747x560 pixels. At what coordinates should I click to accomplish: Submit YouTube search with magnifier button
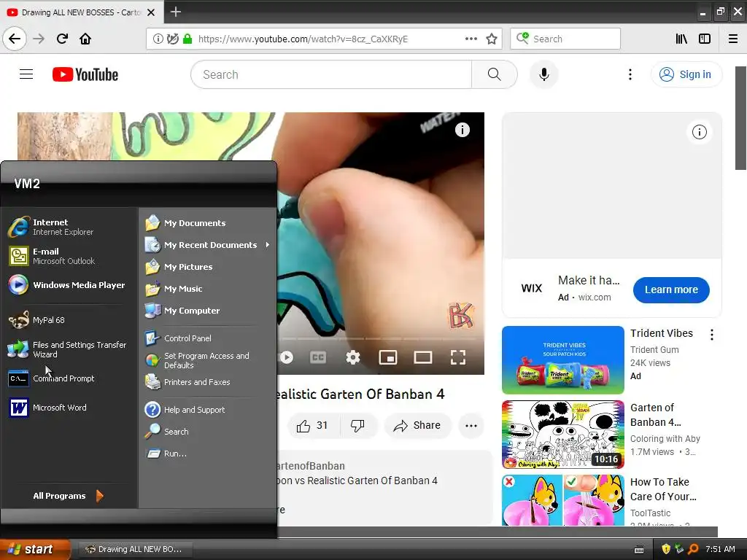pyautogui.click(x=495, y=75)
